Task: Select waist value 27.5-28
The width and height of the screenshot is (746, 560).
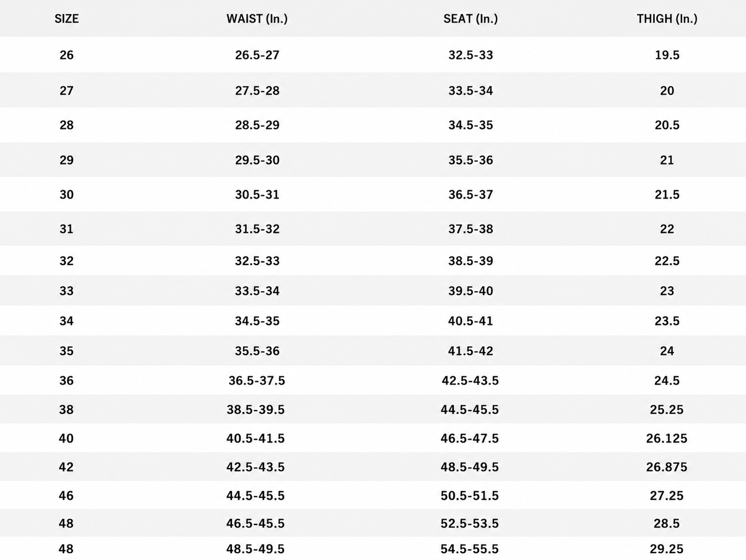Action: point(257,91)
